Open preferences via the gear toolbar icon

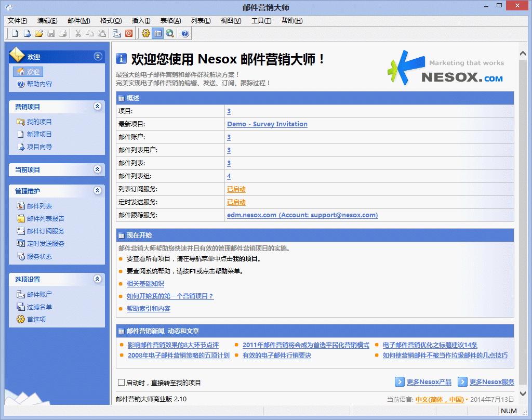tap(146, 33)
